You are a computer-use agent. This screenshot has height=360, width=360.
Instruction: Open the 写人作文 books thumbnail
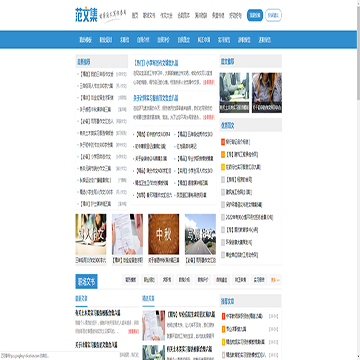[91, 234]
